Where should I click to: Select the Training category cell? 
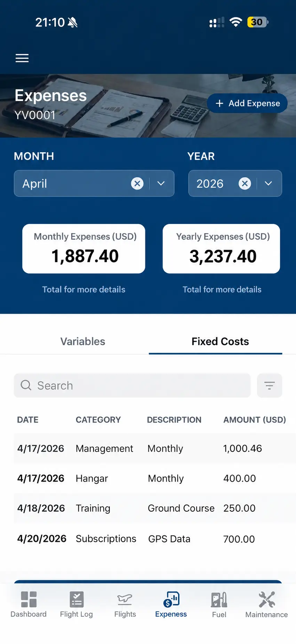tap(93, 509)
